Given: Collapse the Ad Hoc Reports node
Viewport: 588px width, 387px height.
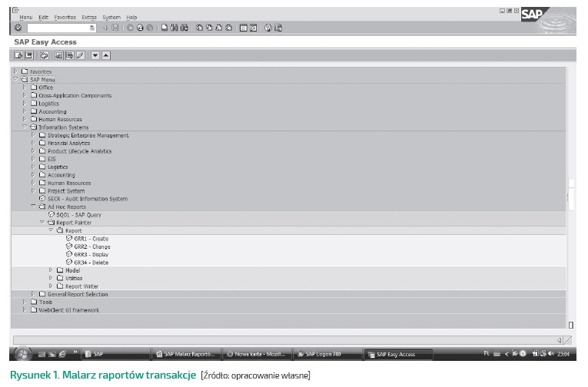Looking at the screenshot, I should [x=33, y=206].
